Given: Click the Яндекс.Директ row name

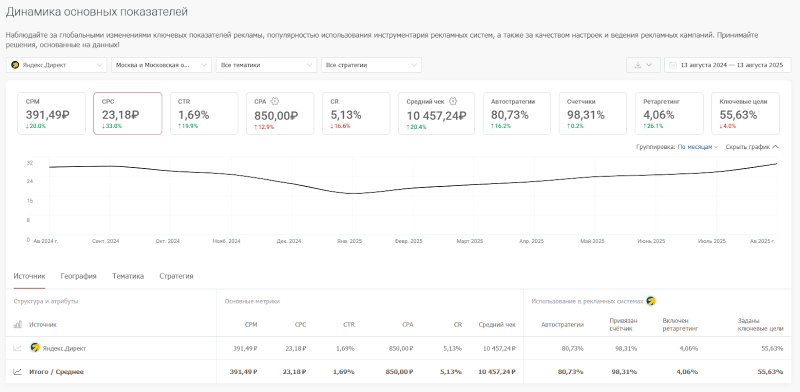Looking at the screenshot, I should click(x=64, y=348).
